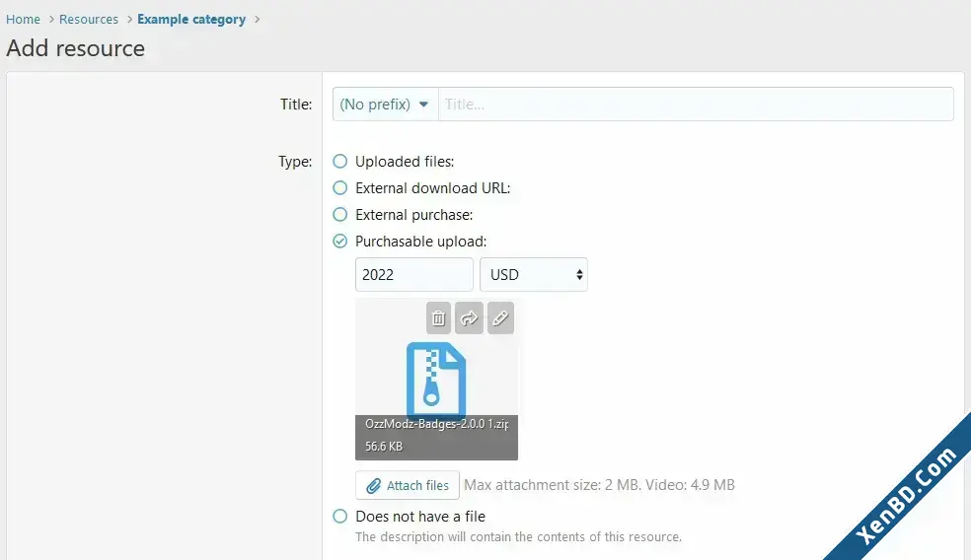The height and width of the screenshot is (560, 971).
Task: Choose Does not have a file
Action: pyautogui.click(x=340, y=516)
